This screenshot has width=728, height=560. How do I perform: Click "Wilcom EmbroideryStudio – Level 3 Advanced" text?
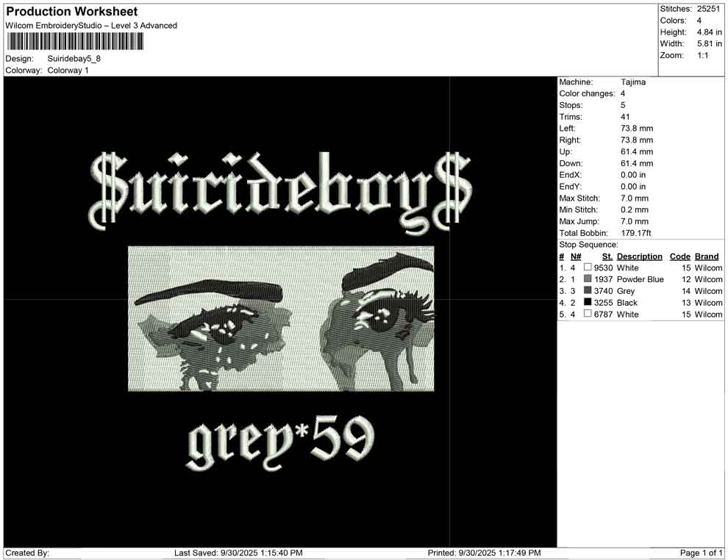click(91, 26)
